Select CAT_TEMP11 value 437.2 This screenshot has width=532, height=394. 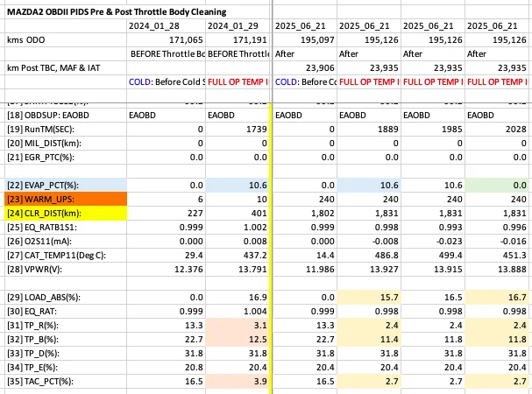tap(238, 256)
